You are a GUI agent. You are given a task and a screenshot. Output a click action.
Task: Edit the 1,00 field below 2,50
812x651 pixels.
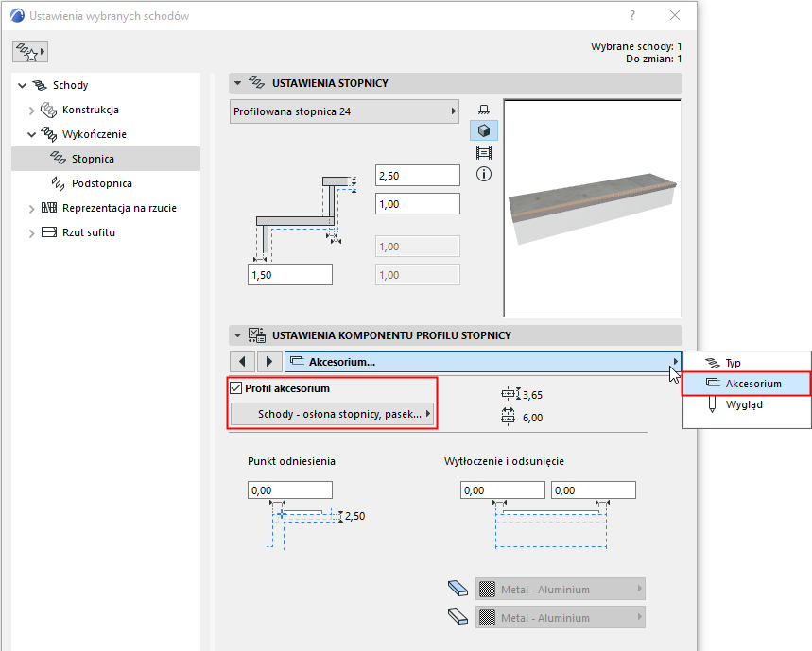click(x=418, y=204)
